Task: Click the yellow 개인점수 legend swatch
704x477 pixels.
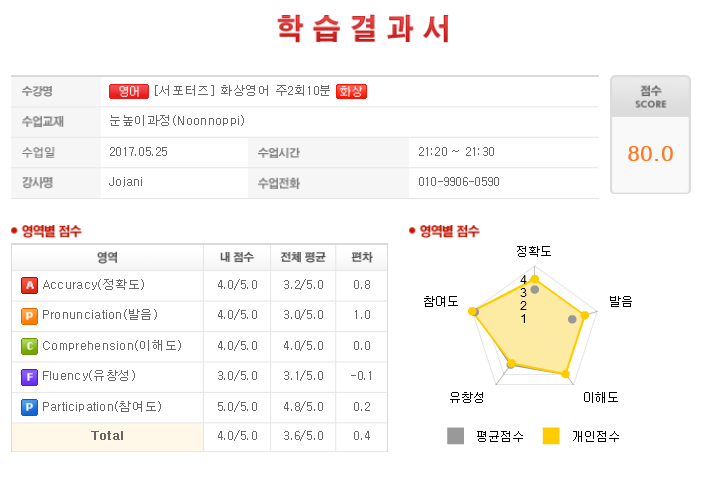Action: pyautogui.click(x=551, y=436)
